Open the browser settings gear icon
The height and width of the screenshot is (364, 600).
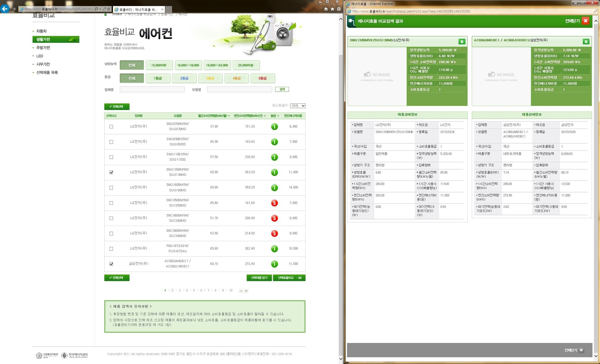click(339, 9)
